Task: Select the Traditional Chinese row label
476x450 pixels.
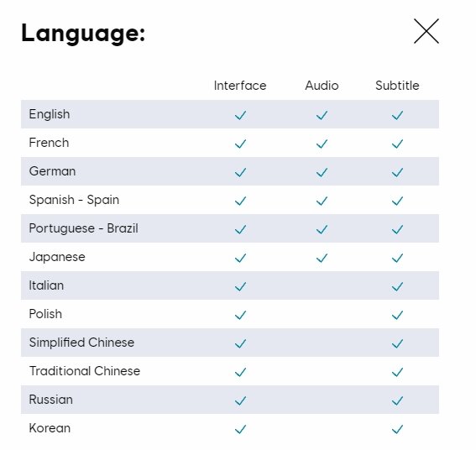Action: click(x=85, y=371)
